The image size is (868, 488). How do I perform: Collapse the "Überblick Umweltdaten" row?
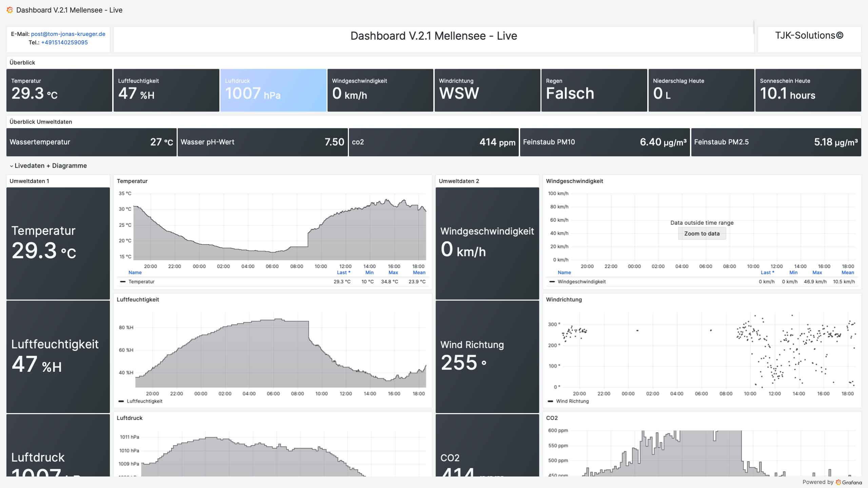(x=41, y=121)
